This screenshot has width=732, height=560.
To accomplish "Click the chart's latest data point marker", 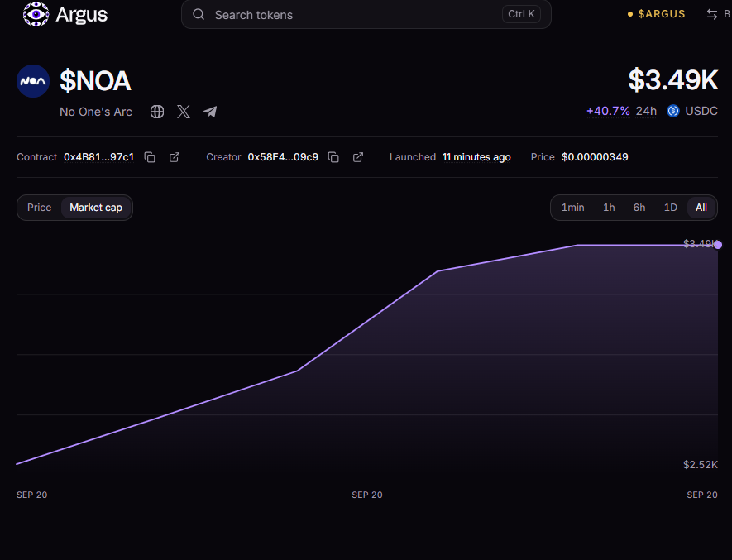I will tap(718, 245).
